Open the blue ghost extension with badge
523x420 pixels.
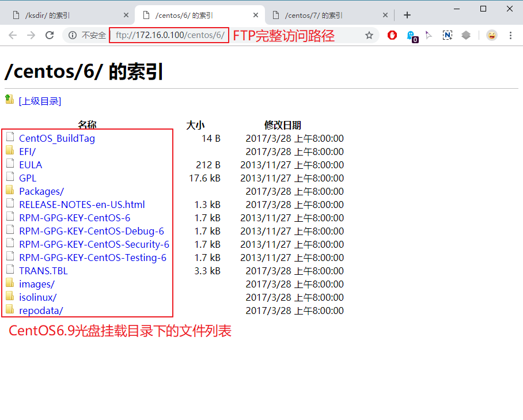(x=412, y=36)
